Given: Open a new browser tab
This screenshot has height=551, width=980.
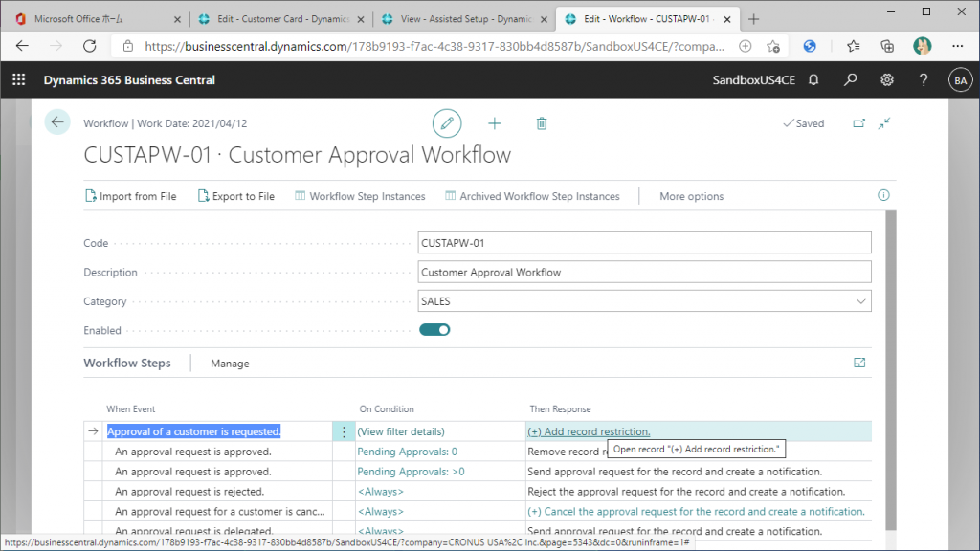Looking at the screenshot, I should [x=753, y=19].
